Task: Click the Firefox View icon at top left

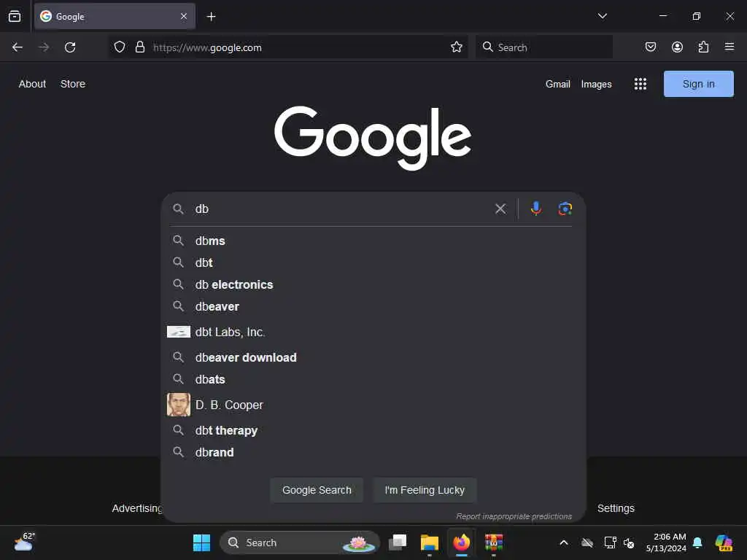Action: tap(15, 16)
